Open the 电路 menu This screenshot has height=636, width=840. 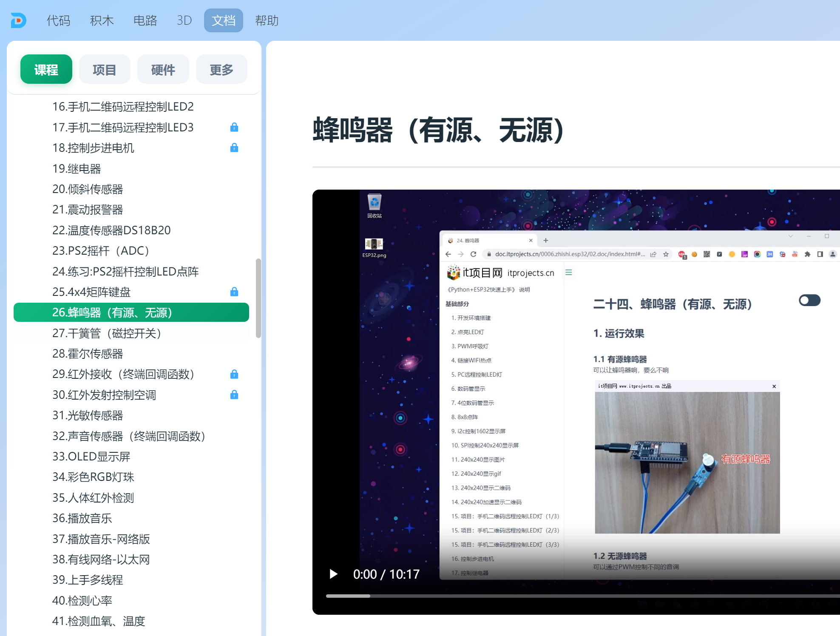click(x=145, y=20)
